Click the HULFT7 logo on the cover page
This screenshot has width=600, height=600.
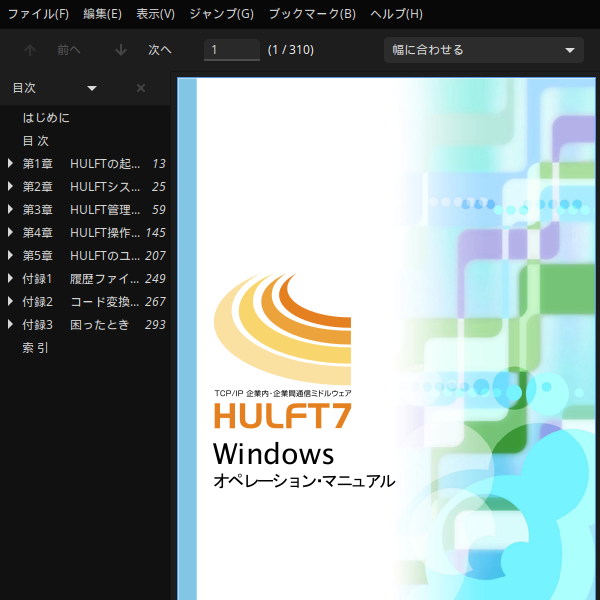(283, 416)
